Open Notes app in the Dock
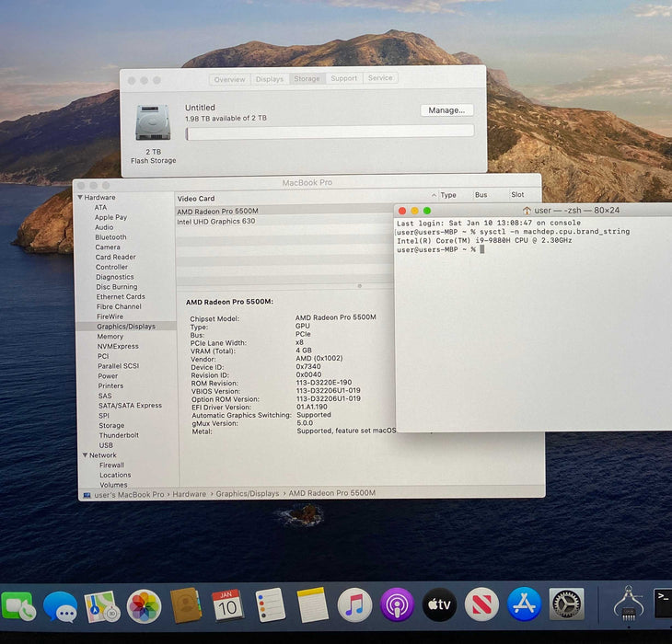Image resolution: width=672 pixels, height=644 pixels. click(x=312, y=604)
